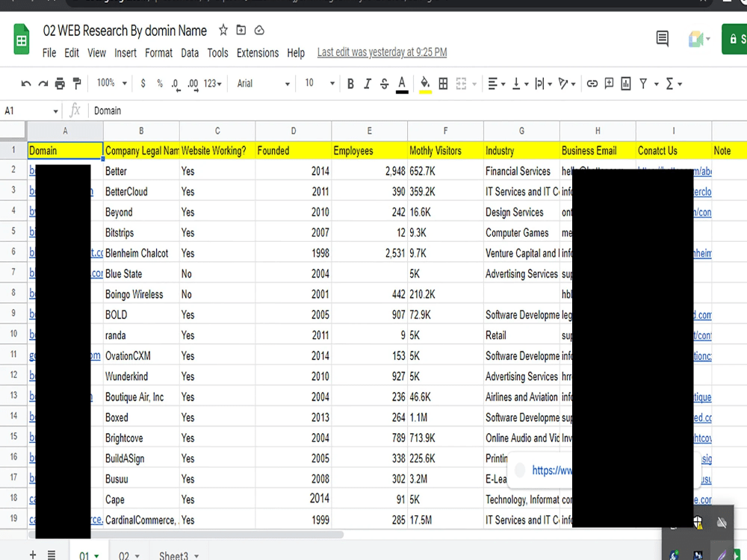Click the Insert chart icon

[626, 84]
